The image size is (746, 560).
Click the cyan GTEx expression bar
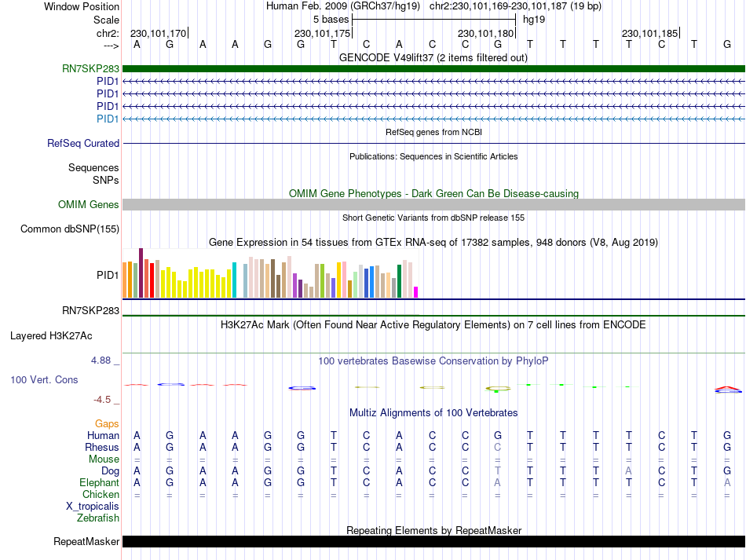click(234, 280)
